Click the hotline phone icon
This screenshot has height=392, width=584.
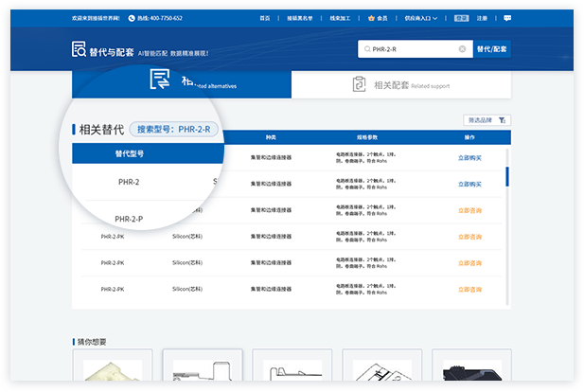[x=132, y=18]
